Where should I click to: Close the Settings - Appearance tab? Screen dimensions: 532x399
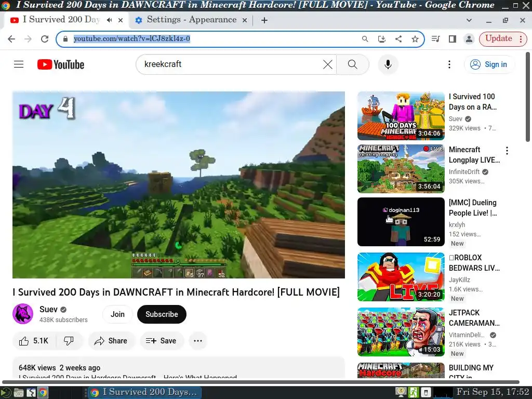pyautogui.click(x=244, y=20)
